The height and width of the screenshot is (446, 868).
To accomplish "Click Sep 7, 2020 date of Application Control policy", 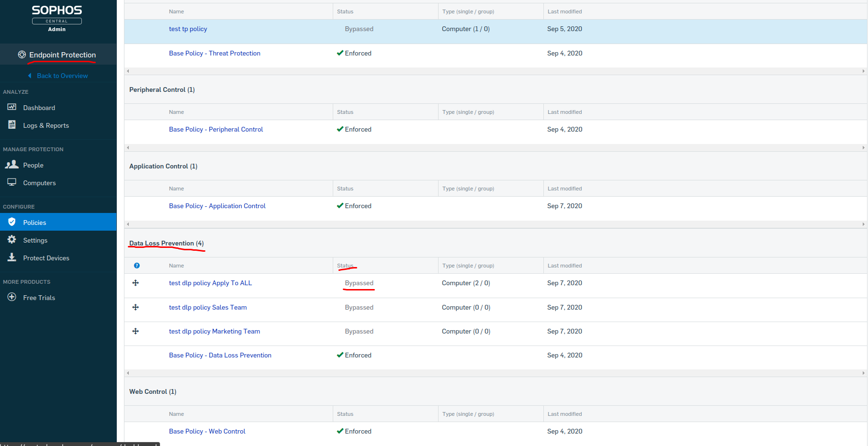I will 564,206.
